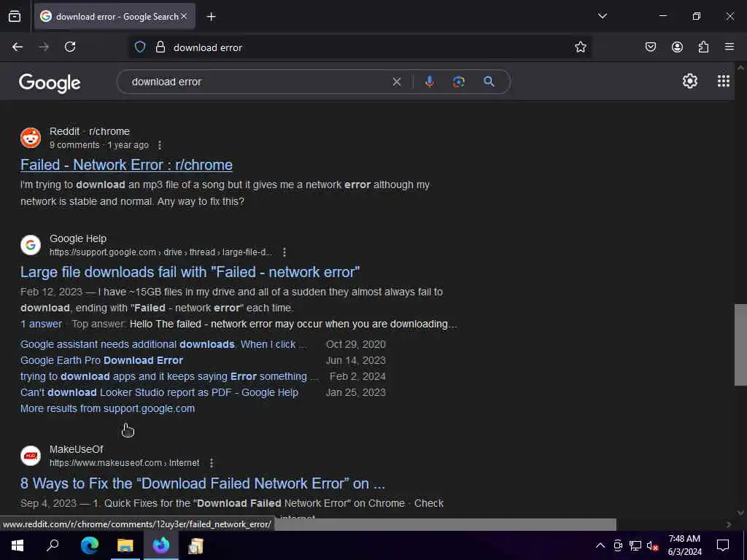
Task: Click the MakeUseOf site name text
Action: [76, 449]
